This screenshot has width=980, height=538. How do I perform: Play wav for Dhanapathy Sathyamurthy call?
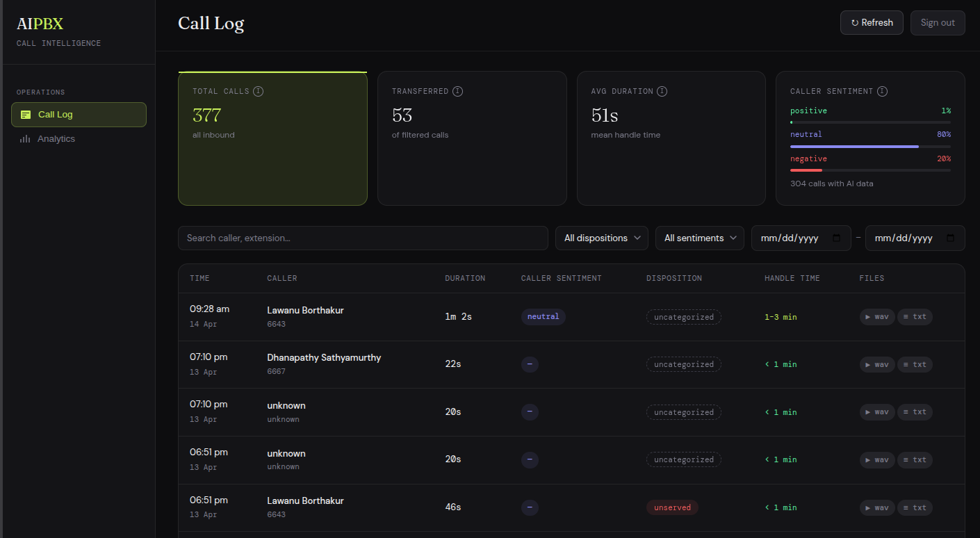pos(877,364)
